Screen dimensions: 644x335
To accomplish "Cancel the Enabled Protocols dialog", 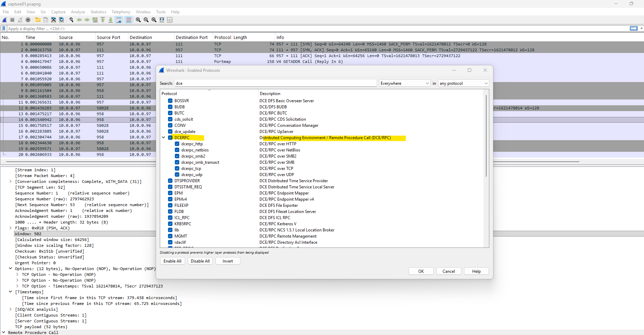I will pyautogui.click(x=449, y=271).
